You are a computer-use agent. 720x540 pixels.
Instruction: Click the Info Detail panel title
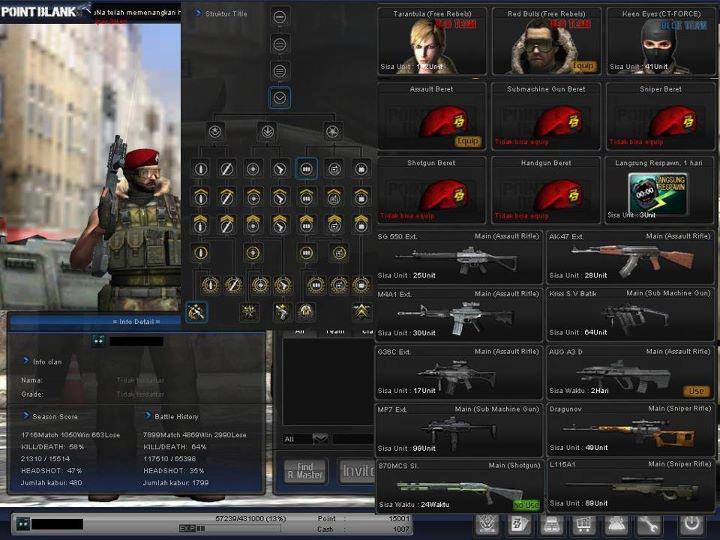coord(136,321)
